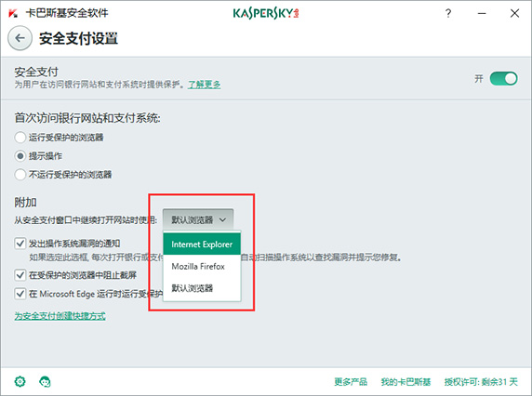Click the 首次访问银行网站和支付系统 heading
Viewport: 532px width, 396px height.
[x=87, y=118]
